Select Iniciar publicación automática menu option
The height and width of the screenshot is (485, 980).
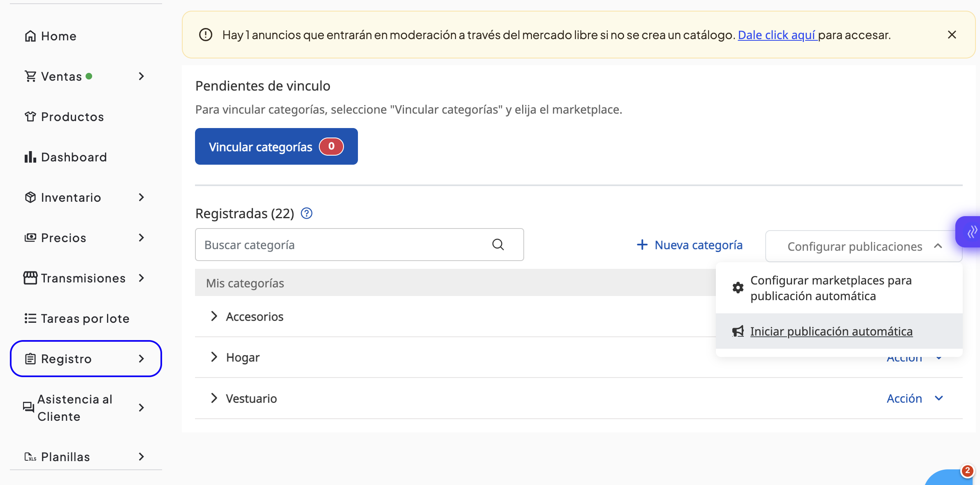point(831,331)
